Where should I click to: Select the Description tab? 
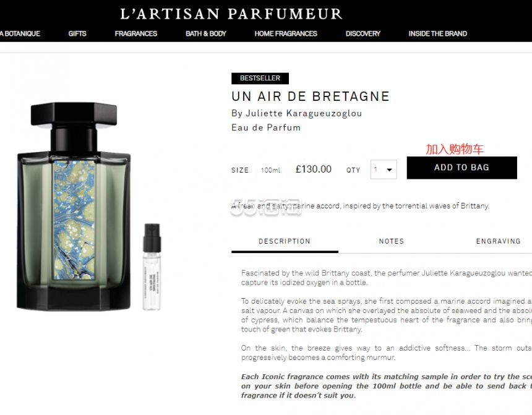[285, 241]
